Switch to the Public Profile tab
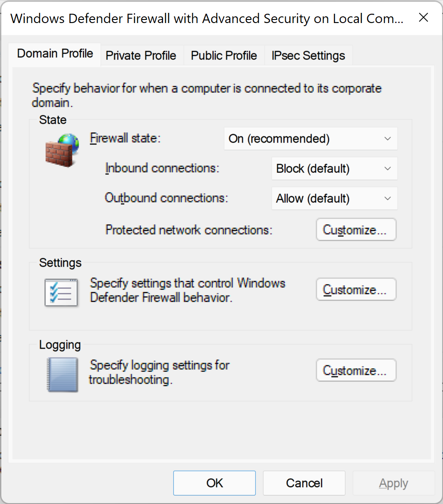This screenshot has height=504, width=443. coord(224,56)
